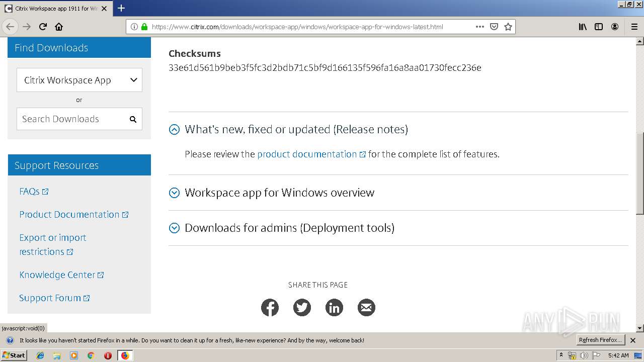Viewport: 644px width, 362px height.
Task: Open the sidebar Product Documentation link
Action: [x=74, y=215]
